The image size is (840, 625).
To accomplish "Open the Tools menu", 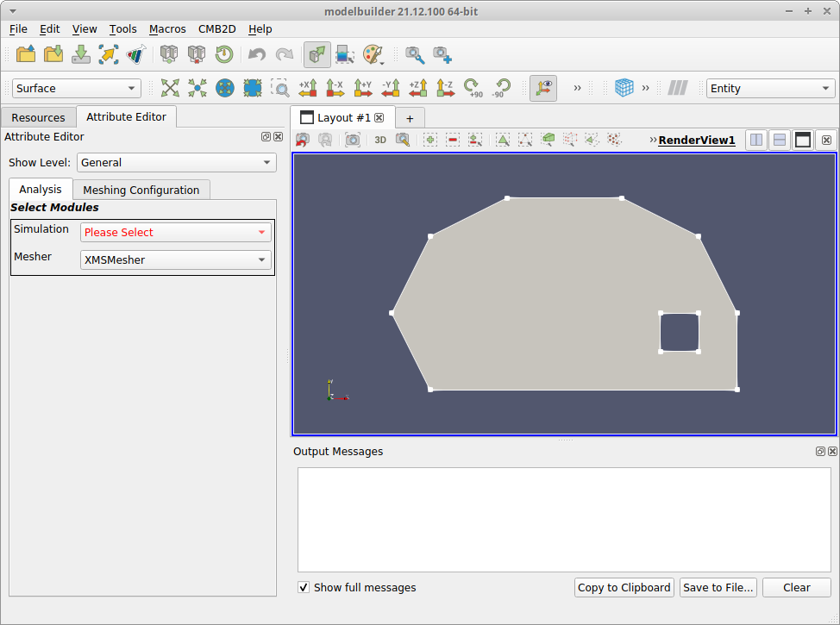I will pyautogui.click(x=122, y=29).
